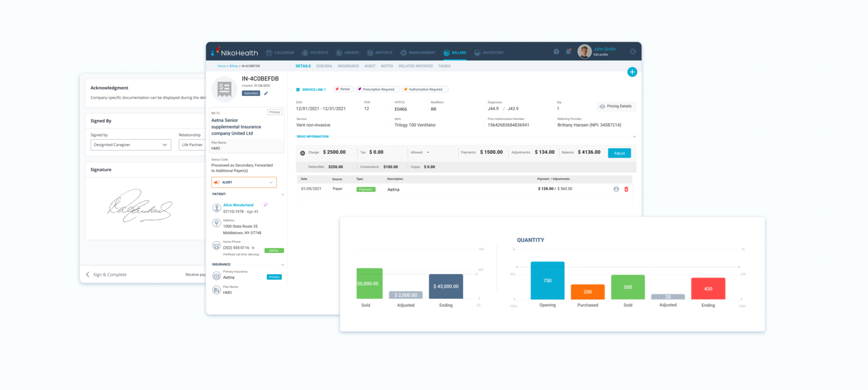Open the Alert dropdown
Image resolution: width=868 pixels, height=390 pixels.
tap(244, 182)
